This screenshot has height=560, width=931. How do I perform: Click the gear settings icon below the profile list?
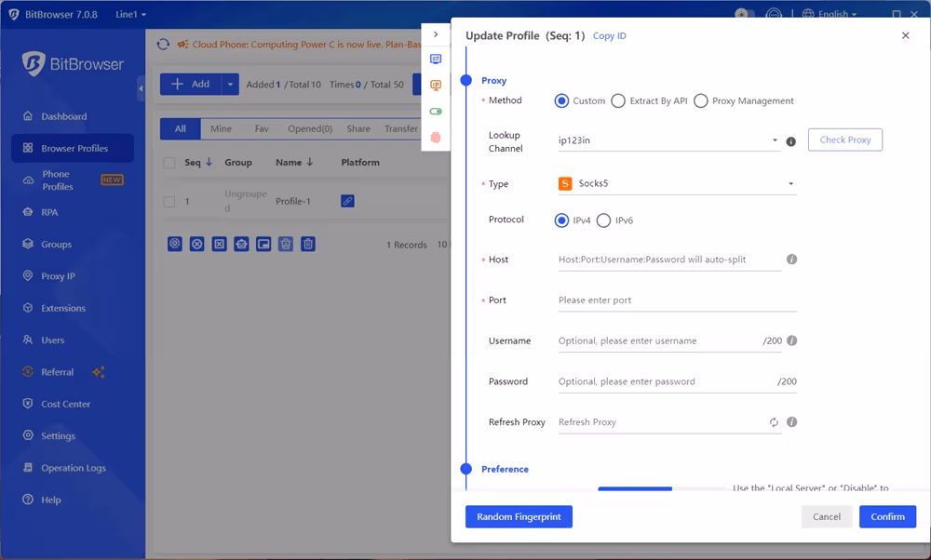pyautogui.click(x=174, y=244)
